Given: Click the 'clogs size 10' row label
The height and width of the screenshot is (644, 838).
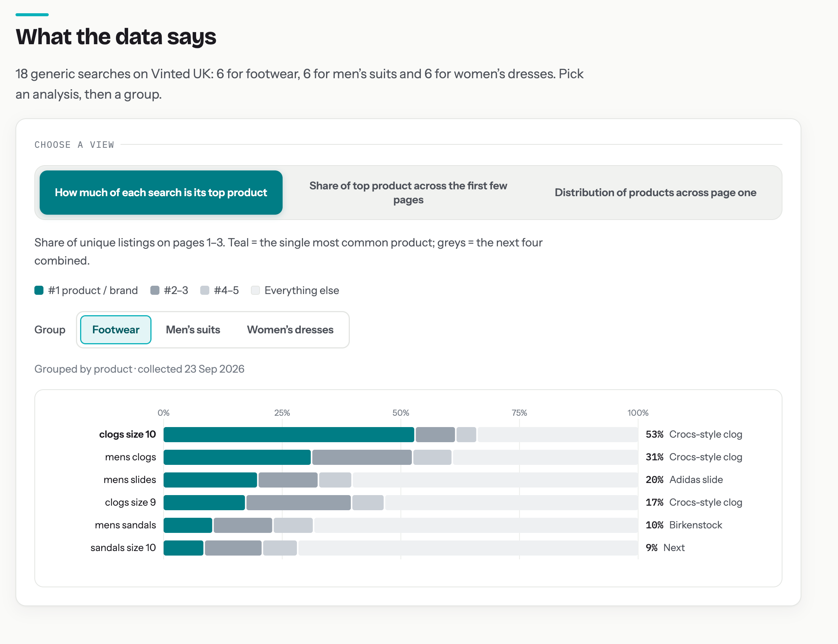Looking at the screenshot, I should (x=127, y=434).
